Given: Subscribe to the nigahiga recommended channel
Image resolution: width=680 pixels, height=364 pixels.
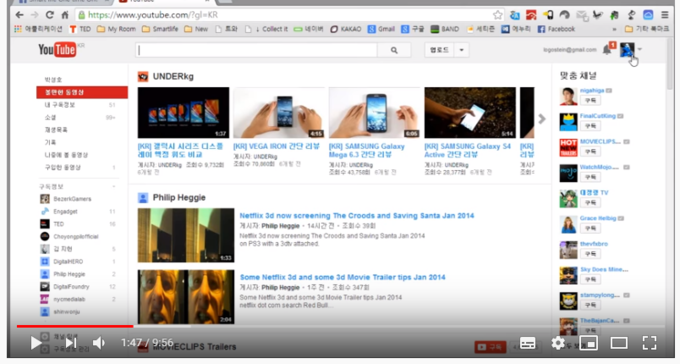Looking at the screenshot, I should tap(591, 100).
